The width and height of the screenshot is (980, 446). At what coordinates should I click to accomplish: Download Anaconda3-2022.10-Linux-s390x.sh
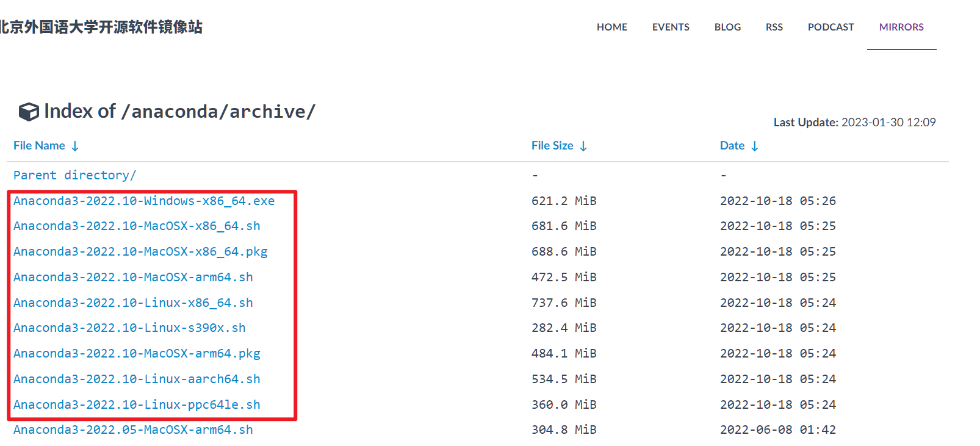(x=129, y=328)
